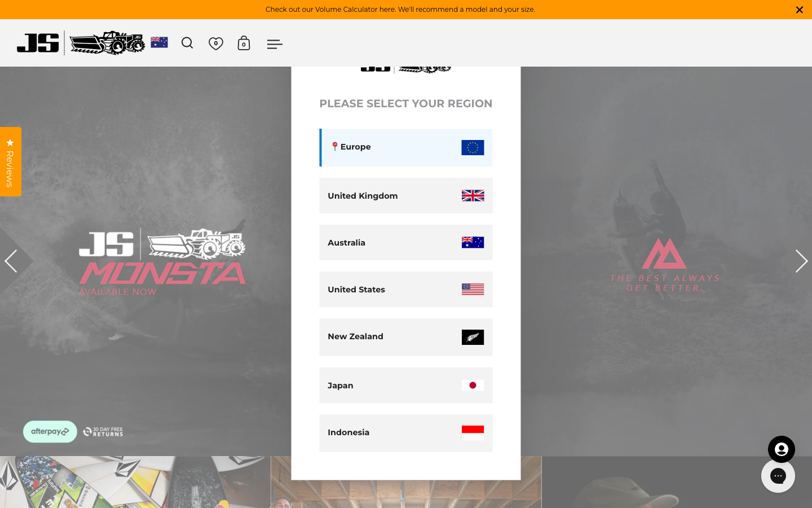812x508 pixels.
Task: Click the European Union flag icon
Action: [473, 148]
